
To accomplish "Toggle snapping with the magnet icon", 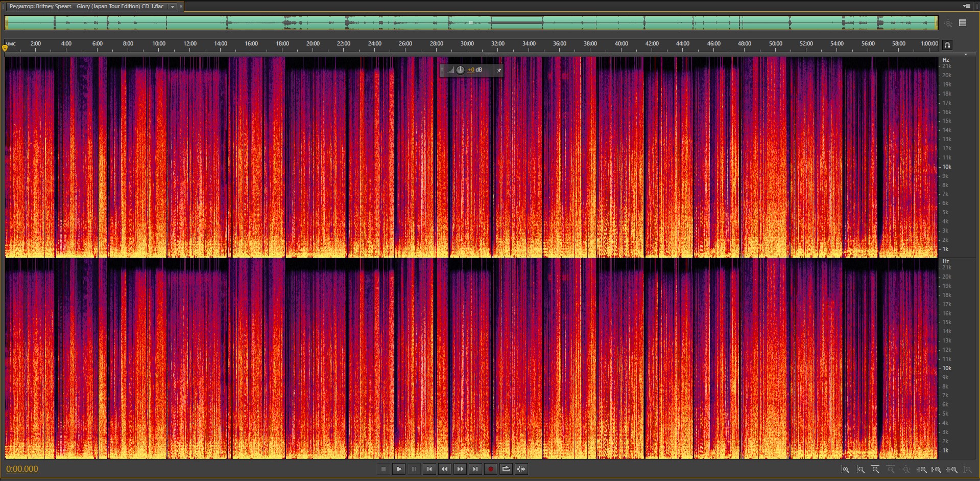I will click(x=947, y=45).
